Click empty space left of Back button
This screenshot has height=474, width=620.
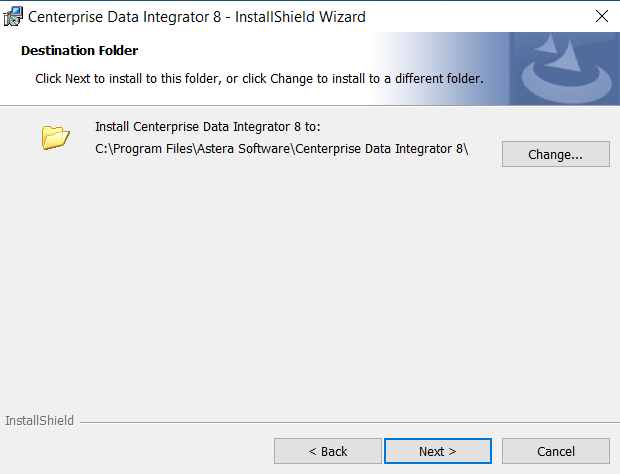click(140, 451)
